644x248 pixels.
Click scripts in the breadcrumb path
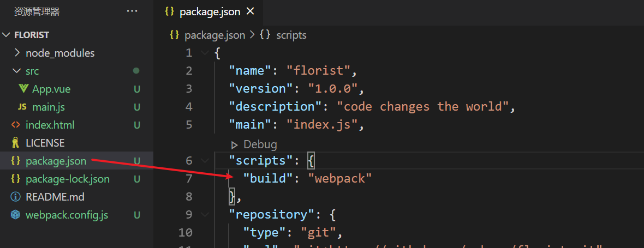pyautogui.click(x=291, y=35)
